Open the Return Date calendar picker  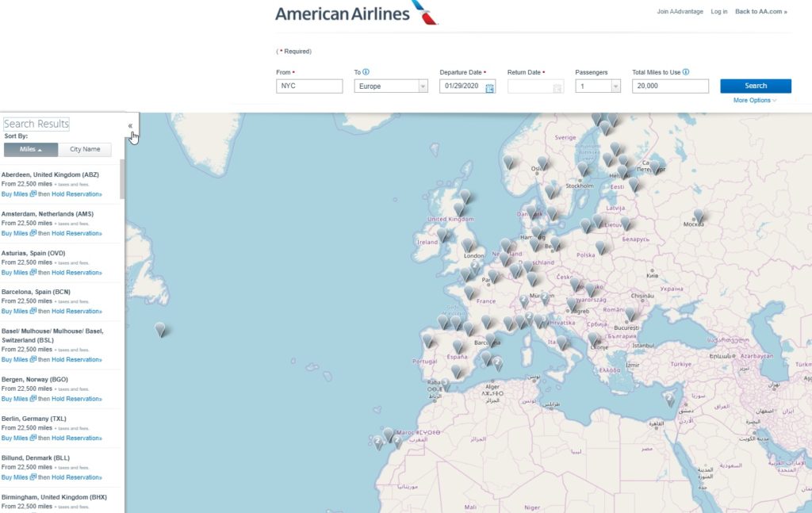pyautogui.click(x=556, y=87)
